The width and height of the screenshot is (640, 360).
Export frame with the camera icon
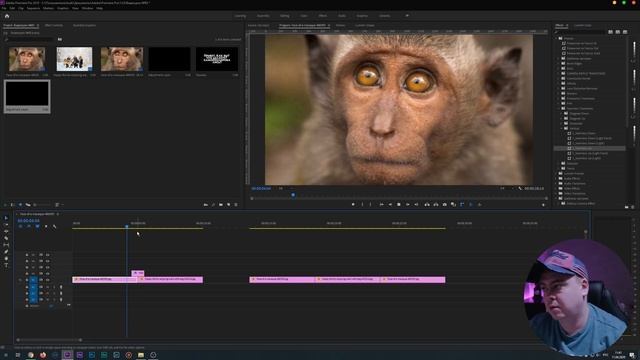[x=444, y=204]
